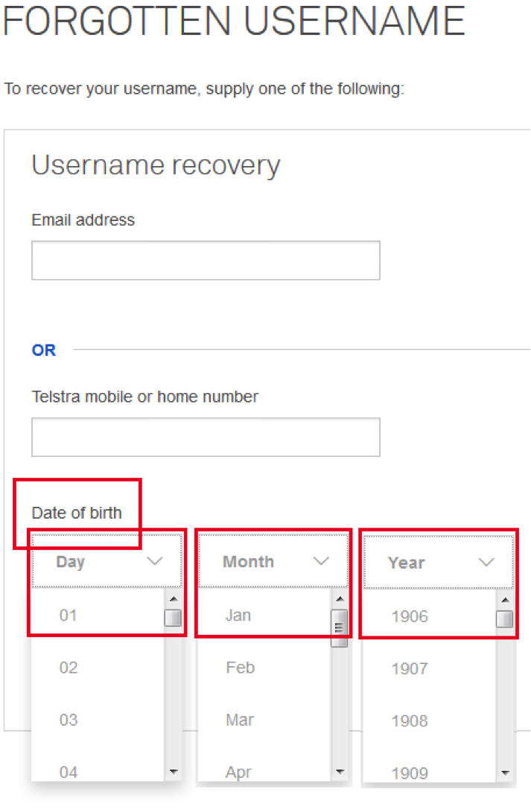This screenshot has height=812, width=531.
Task: Choose Mar in the month list
Action: click(240, 720)
